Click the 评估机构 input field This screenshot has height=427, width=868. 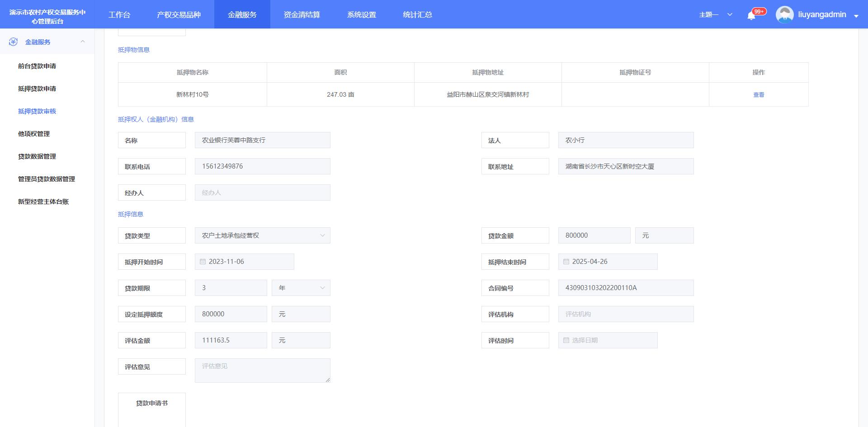[x=626, y=314]
